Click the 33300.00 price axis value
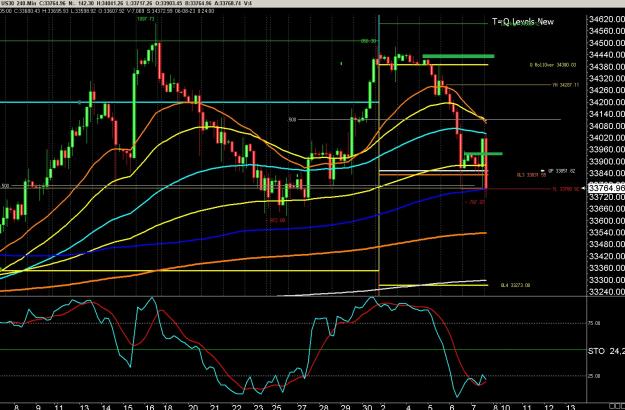Image resolution: width=625 pixels, height=410 pixels. (x=606, y=280)
